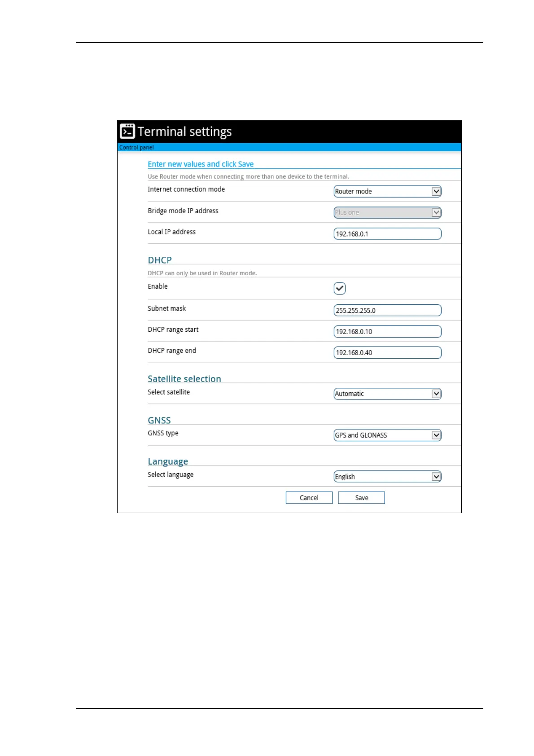Click the 'Use Router mode when connecting' hint text
The width and height of the screenshot is (534, 756).
[x=248, y=176]
